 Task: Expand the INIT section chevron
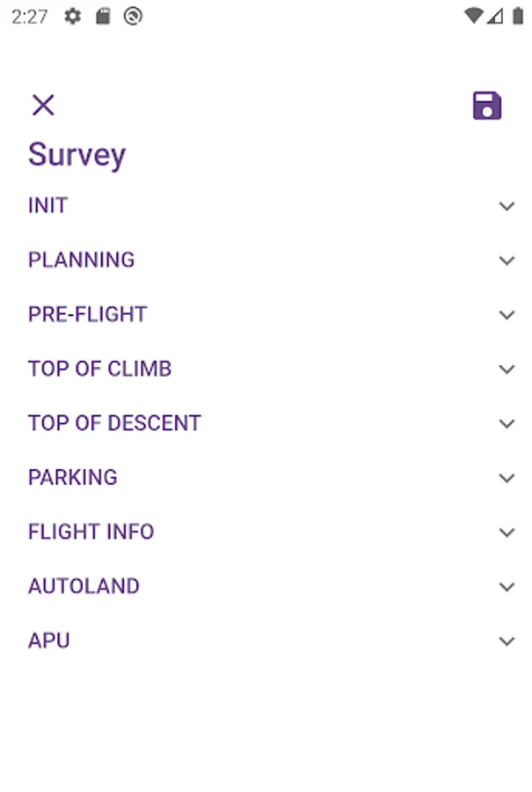click(506, 206)
